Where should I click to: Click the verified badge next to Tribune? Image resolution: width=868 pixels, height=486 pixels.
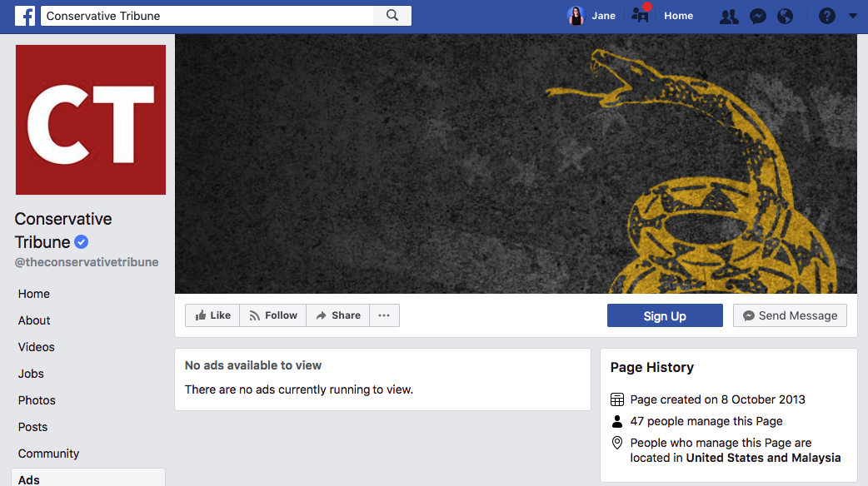[x=82, y=241]
